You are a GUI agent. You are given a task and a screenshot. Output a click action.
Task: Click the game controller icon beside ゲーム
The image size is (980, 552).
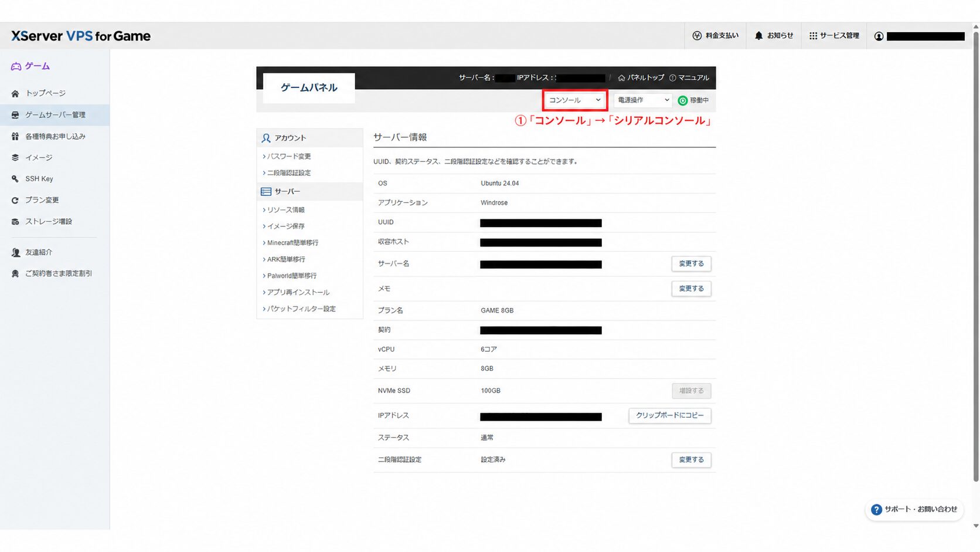(16, 66)
